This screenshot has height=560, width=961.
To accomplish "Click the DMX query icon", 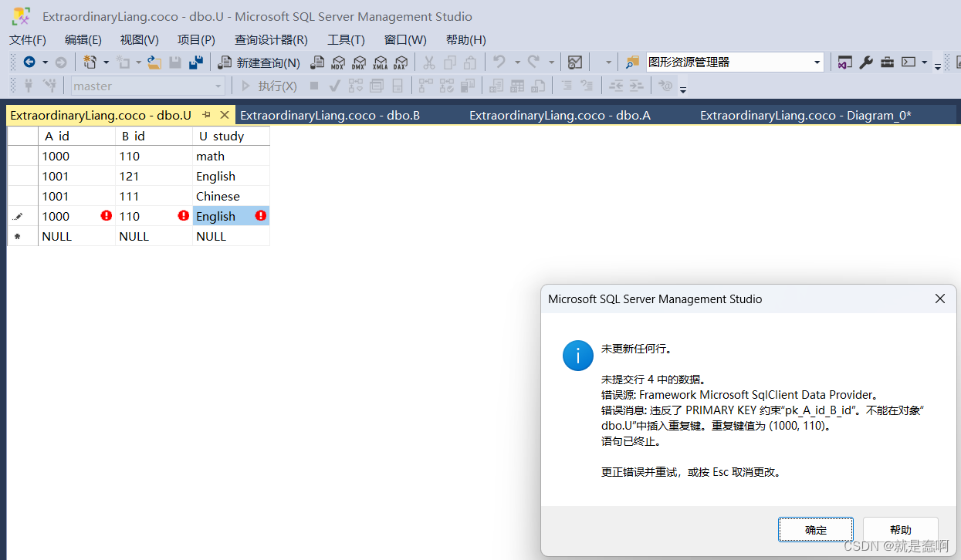I will [x=359, y=62].
